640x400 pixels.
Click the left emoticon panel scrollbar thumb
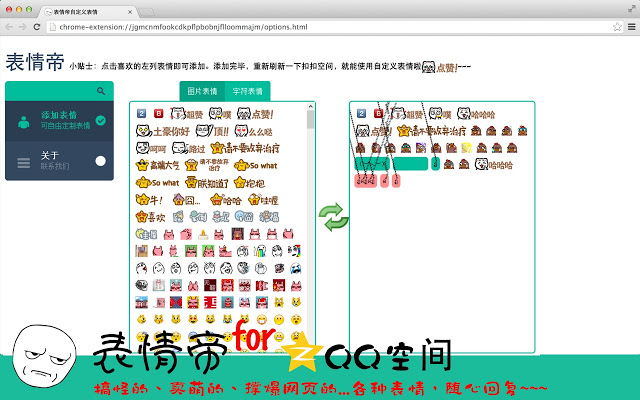(310, 119)
